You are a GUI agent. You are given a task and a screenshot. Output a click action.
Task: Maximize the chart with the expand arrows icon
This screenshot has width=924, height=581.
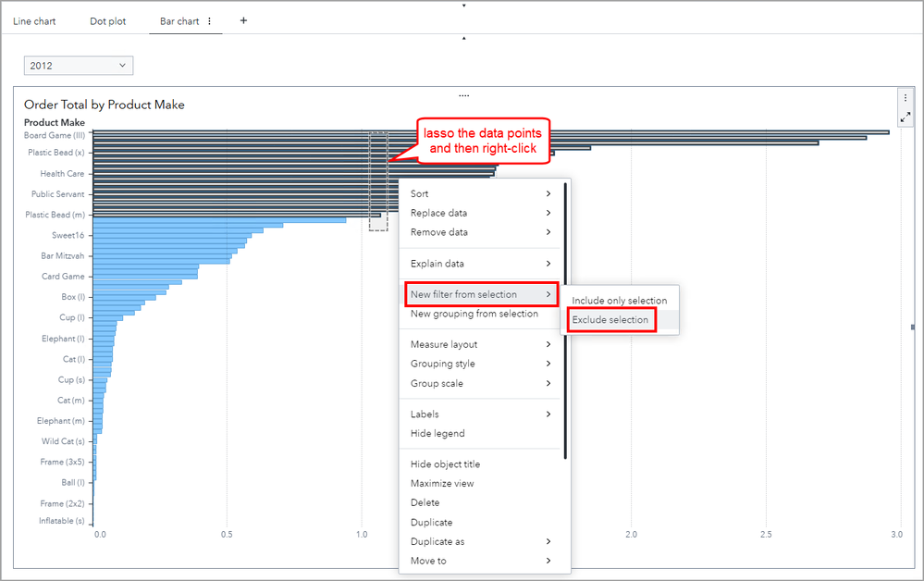coord(905,117)
